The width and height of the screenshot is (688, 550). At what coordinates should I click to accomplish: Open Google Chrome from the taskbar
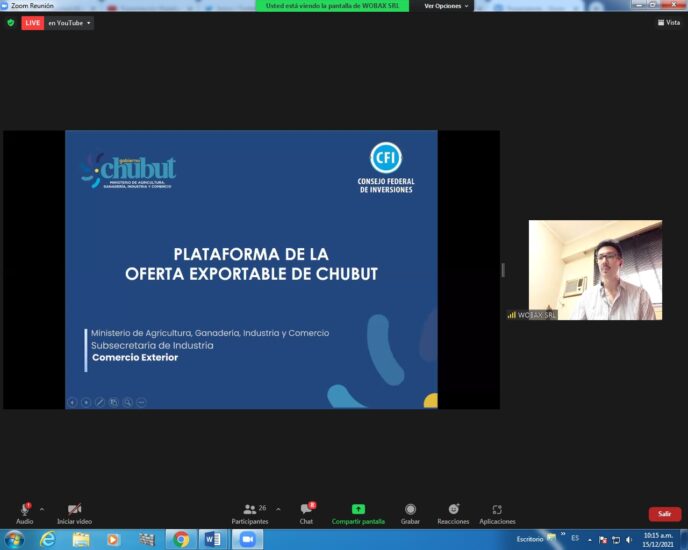pyautogui.click(x=181, y=539)
